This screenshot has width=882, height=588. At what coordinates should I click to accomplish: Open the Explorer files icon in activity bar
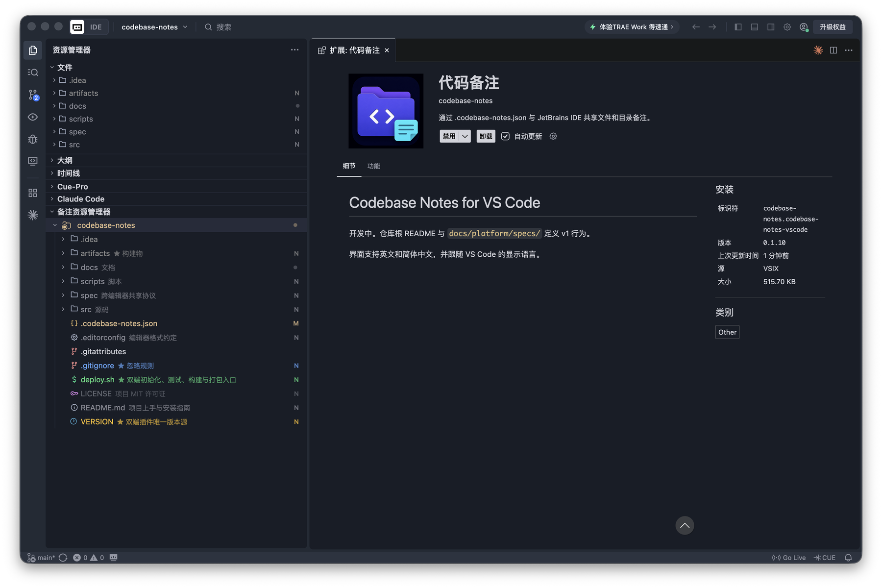click(x=33, y=50)
